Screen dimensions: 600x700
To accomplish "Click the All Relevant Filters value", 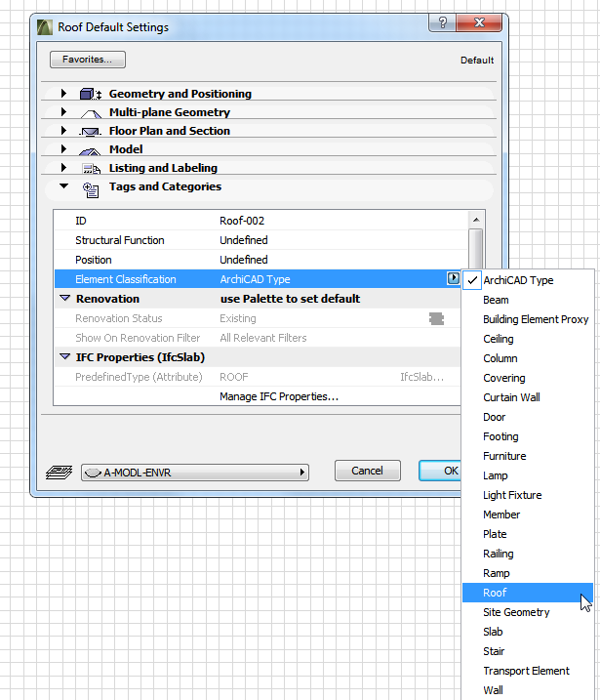I will pos(263,338).
